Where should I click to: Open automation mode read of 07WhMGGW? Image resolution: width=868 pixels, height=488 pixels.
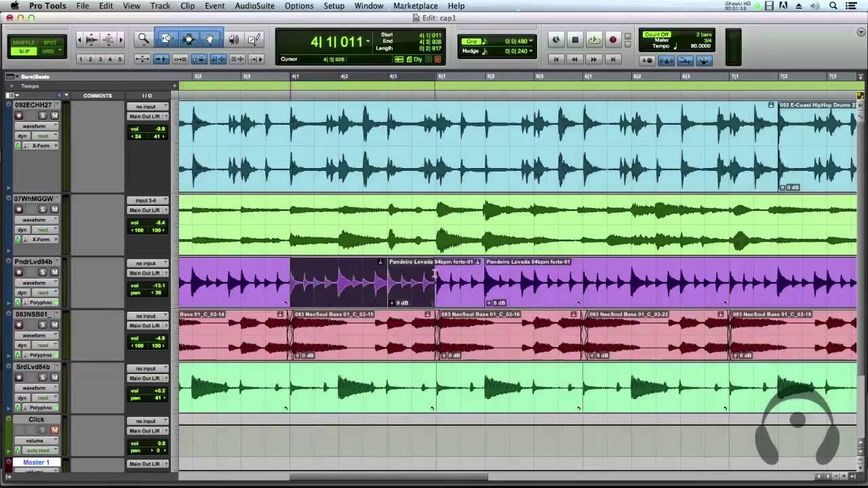coord(45,230)
